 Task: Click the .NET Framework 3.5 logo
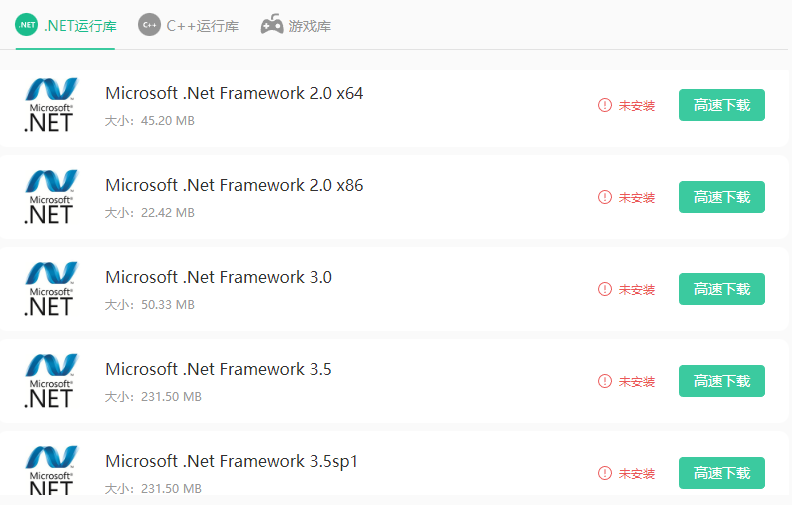point(51,381)
